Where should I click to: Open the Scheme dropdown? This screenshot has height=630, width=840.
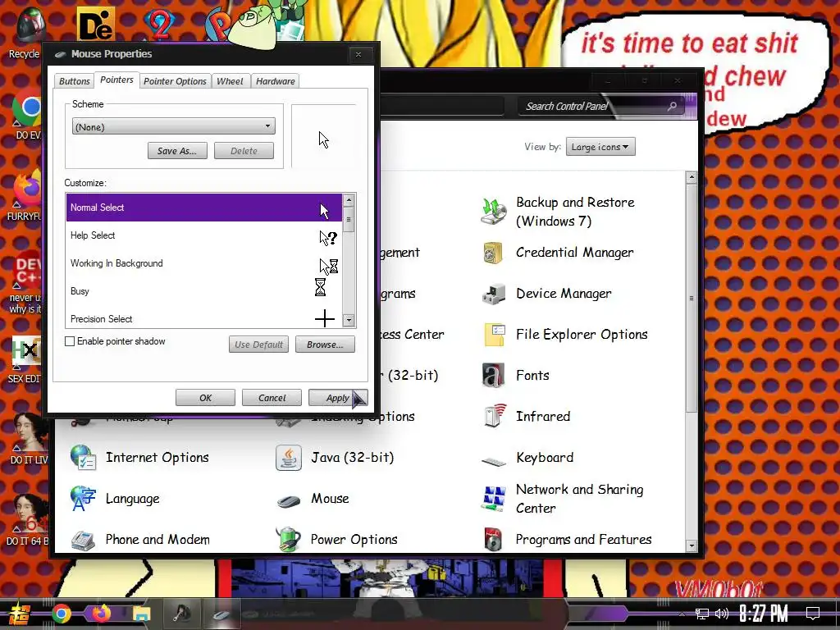coord(174,126)
